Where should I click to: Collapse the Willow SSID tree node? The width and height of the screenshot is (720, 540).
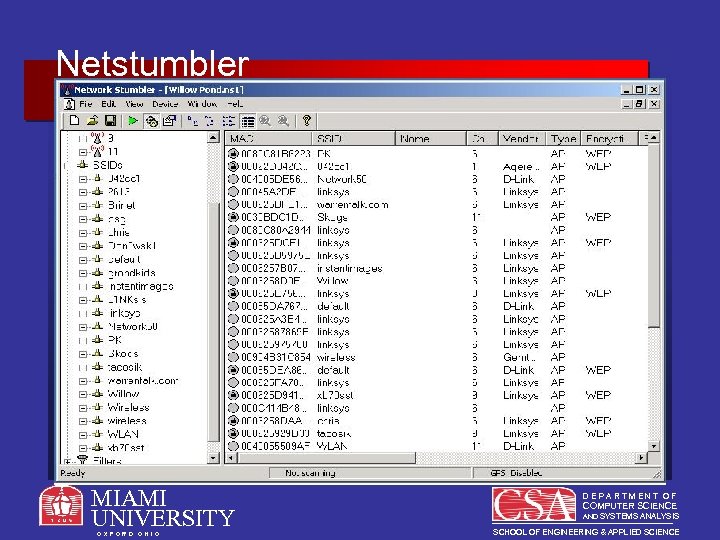click(83, 394)
